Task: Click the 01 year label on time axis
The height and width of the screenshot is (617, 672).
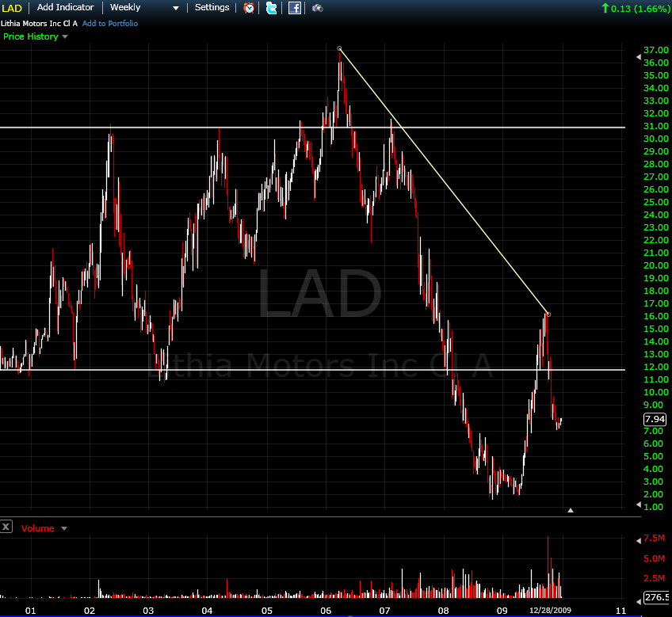Action: (x=30, y=611)
